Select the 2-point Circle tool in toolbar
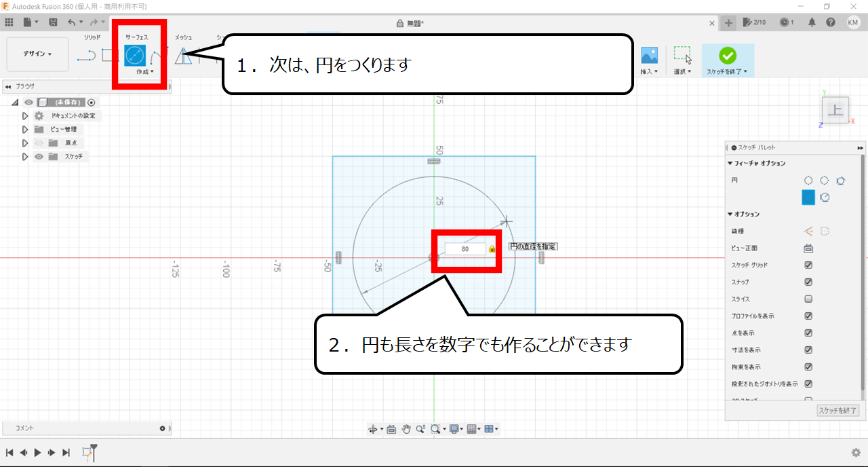The height and width of the screenshot is (467, 868). click(x=135, y=55)
